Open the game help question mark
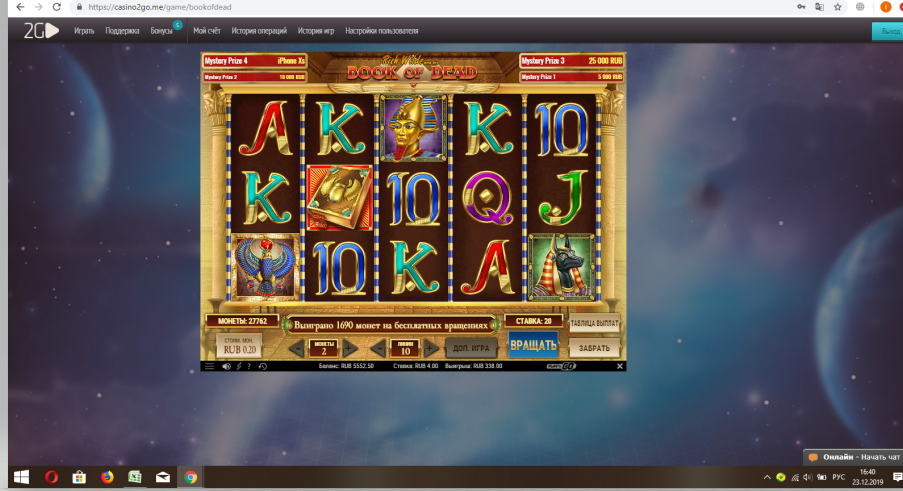Viewport: 903px width, 491px height. (249, 366)
